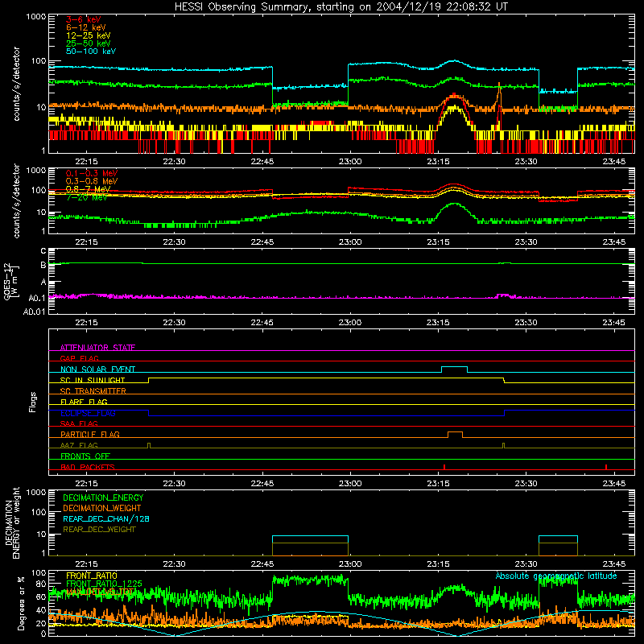
Task: Click the magenta GOES bump near 23:26
Action: click(x=504, y=295)
